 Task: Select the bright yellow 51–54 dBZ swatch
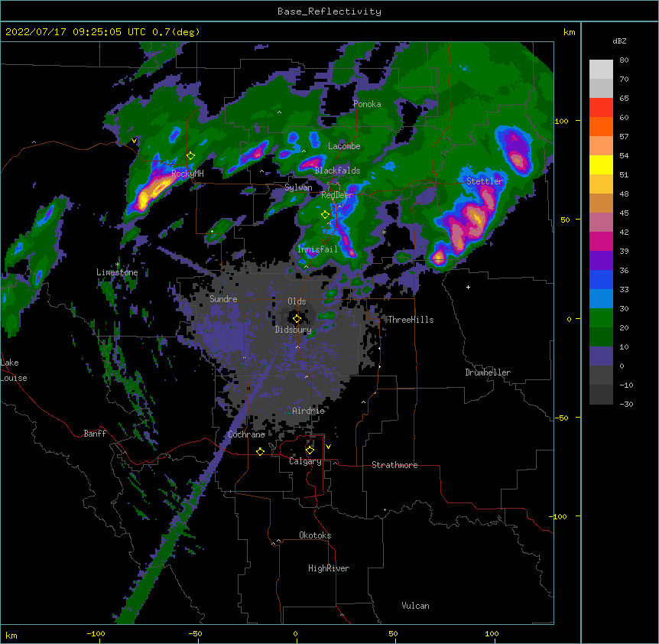(x=601, y=164)
